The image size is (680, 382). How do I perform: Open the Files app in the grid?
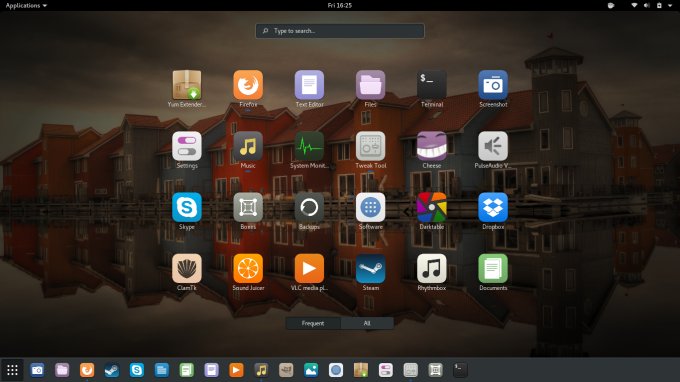(370, 85)
